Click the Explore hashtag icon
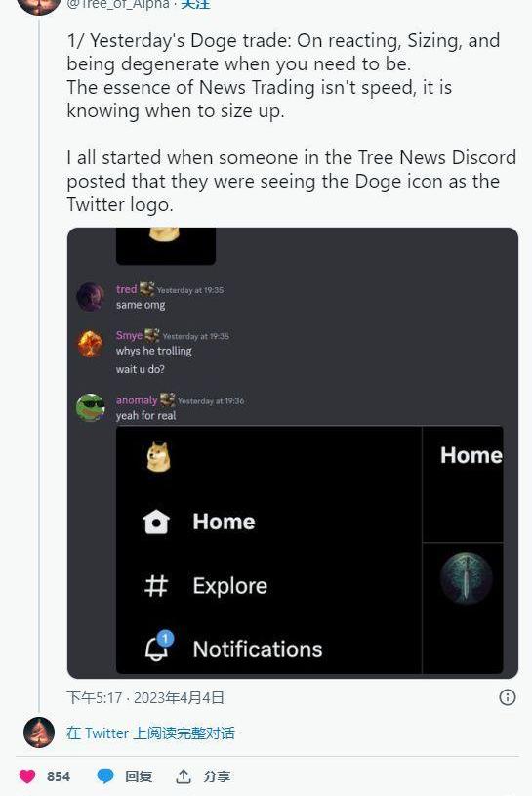This screenshot has width=532, height=796. click(x=156, y=585)
